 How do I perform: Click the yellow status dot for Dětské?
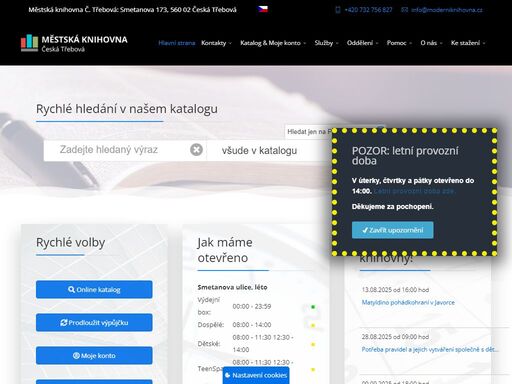(313, 344)
